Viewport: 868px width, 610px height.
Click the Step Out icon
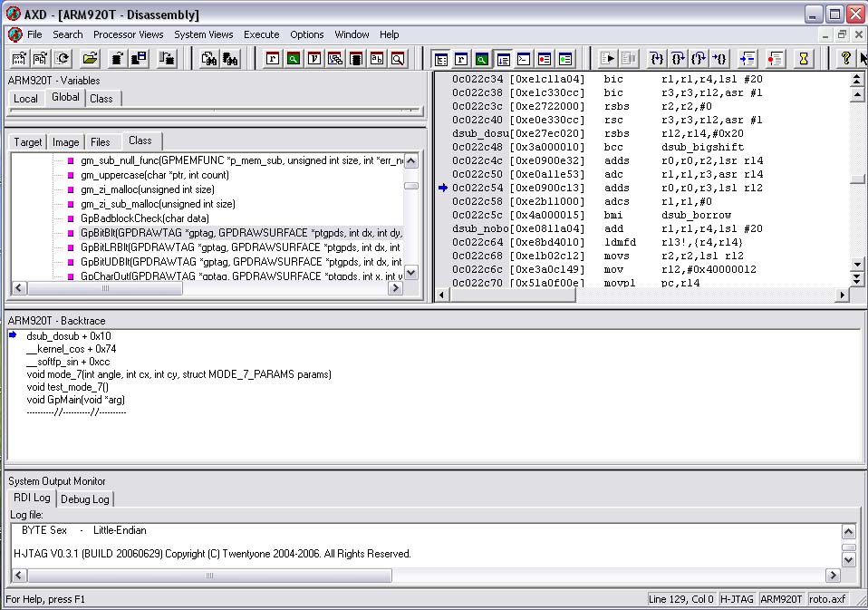(699, 59)
